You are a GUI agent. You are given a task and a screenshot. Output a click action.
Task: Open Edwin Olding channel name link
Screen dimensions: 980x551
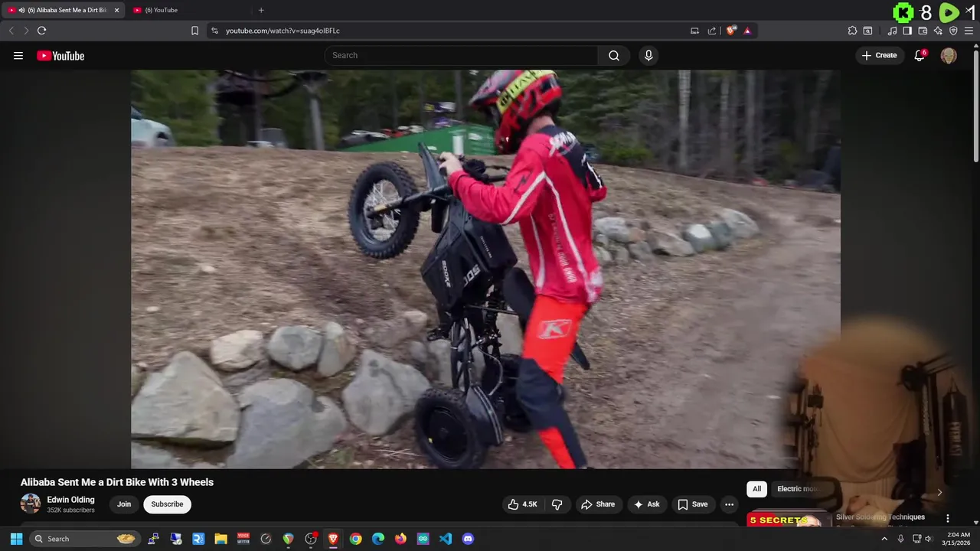pos(70,500)
